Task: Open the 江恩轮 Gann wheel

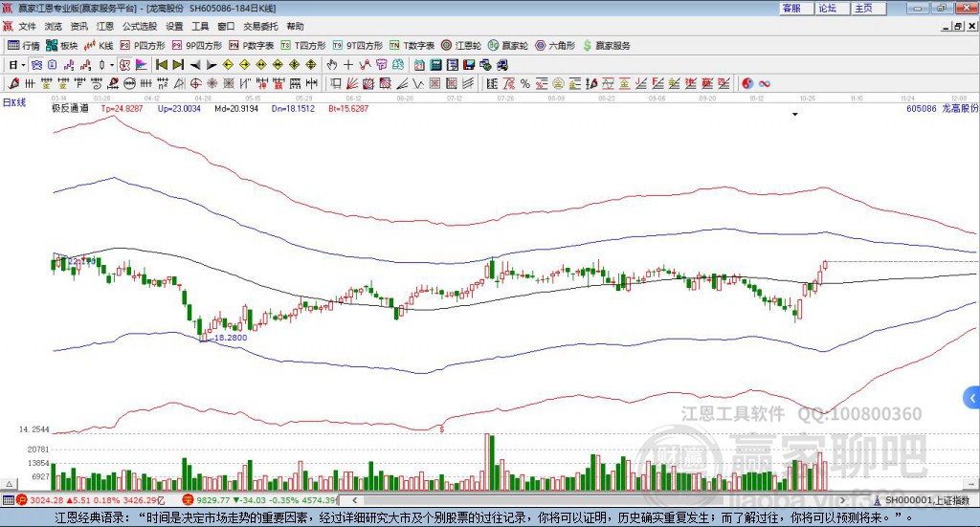Action: pyautogui.click(x=461, y=46)
